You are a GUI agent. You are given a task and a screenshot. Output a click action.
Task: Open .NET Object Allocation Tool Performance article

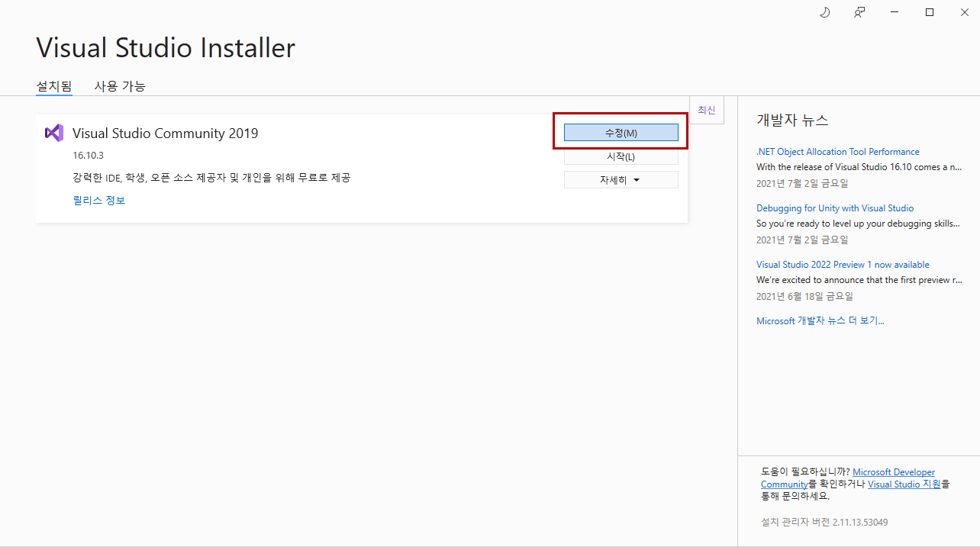pyautogui.click(x=838, y=152)
